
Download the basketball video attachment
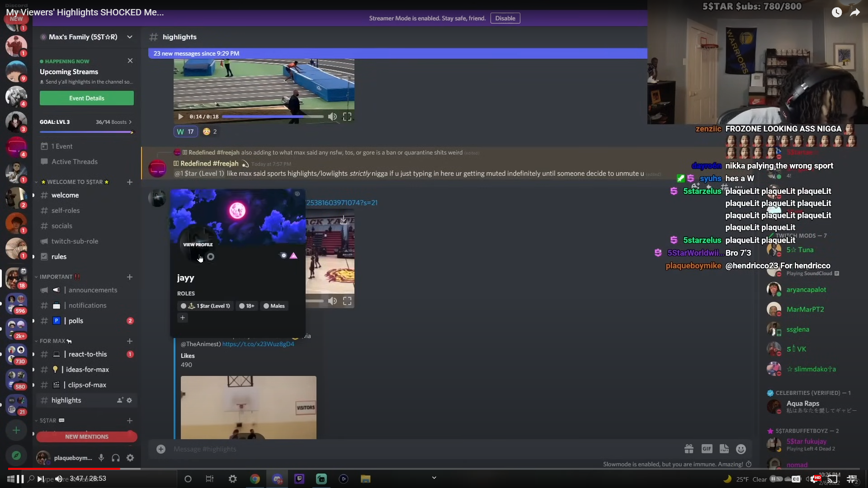click(344, 220)
